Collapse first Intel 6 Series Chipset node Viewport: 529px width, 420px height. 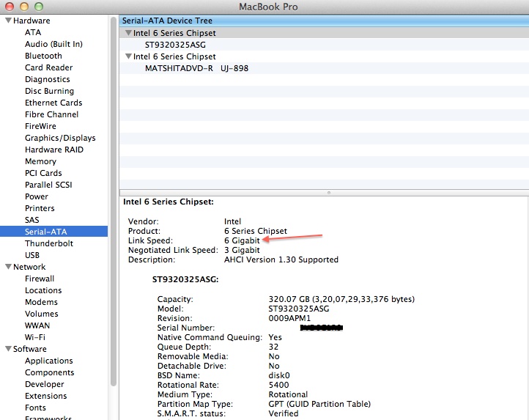pos(128,33)
